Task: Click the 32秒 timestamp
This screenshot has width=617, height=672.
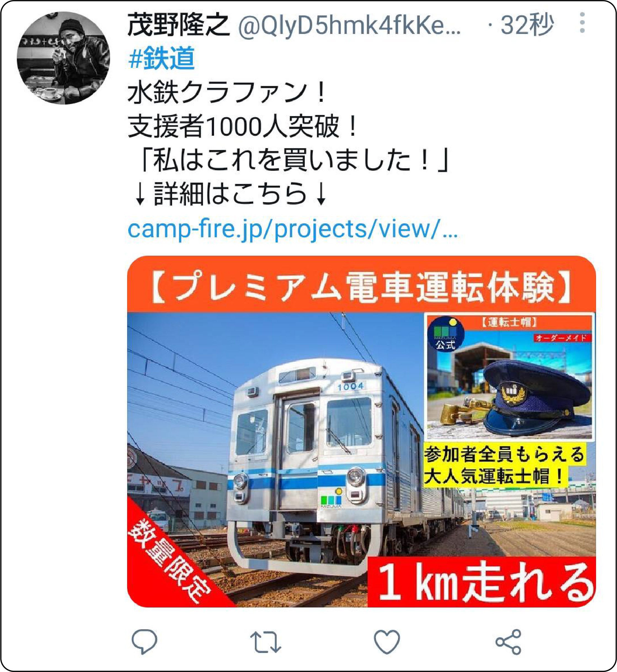Action: click(527, 25)
